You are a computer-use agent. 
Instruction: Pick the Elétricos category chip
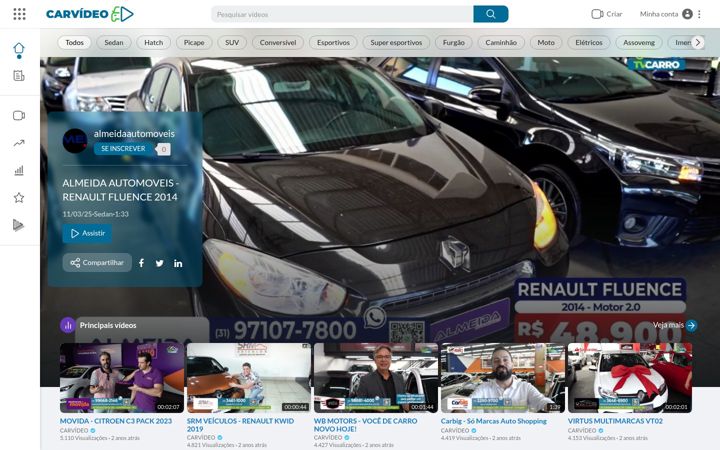589,43
